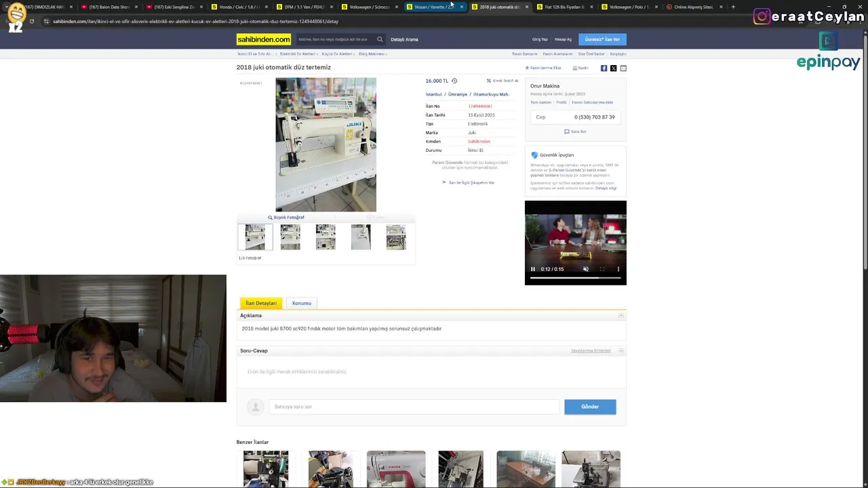Pause the ad video
The height and width of the screenshot is (488, 868).
(x=532, y=269)
